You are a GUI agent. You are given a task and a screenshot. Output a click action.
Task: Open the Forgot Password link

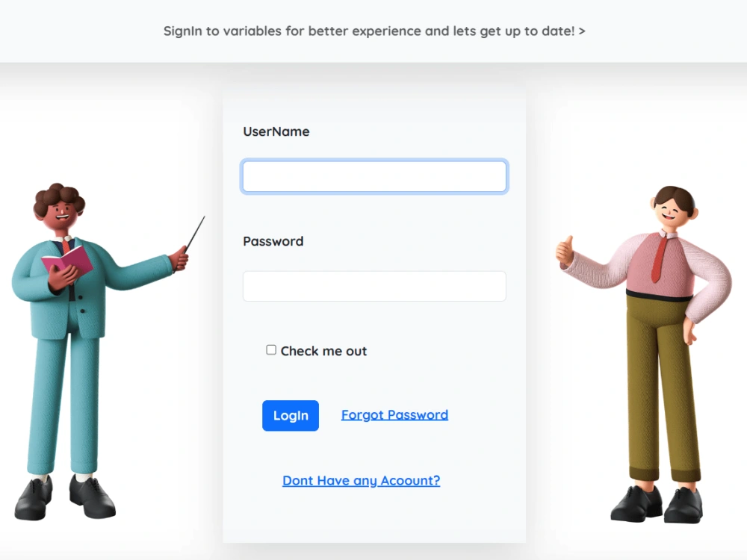(394, 414)
